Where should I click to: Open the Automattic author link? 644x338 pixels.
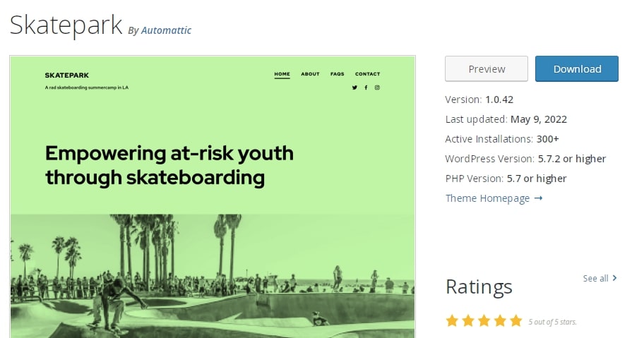[x=166, y=30]
